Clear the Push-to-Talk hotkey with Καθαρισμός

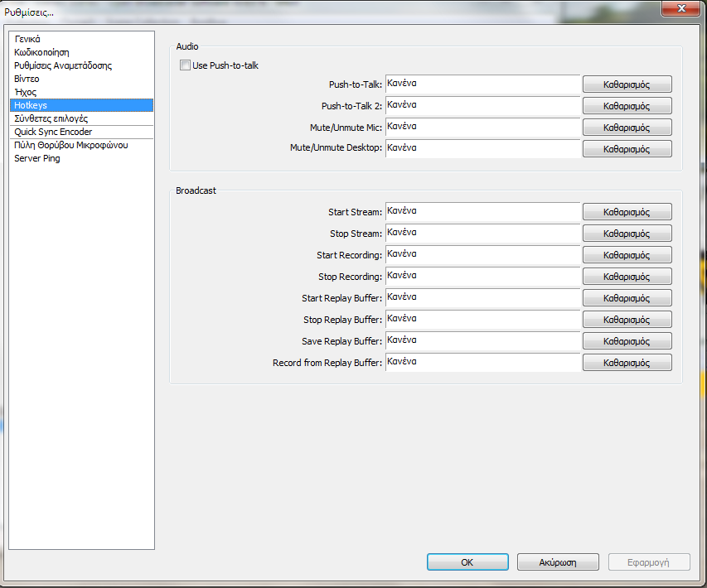point(627,84)
